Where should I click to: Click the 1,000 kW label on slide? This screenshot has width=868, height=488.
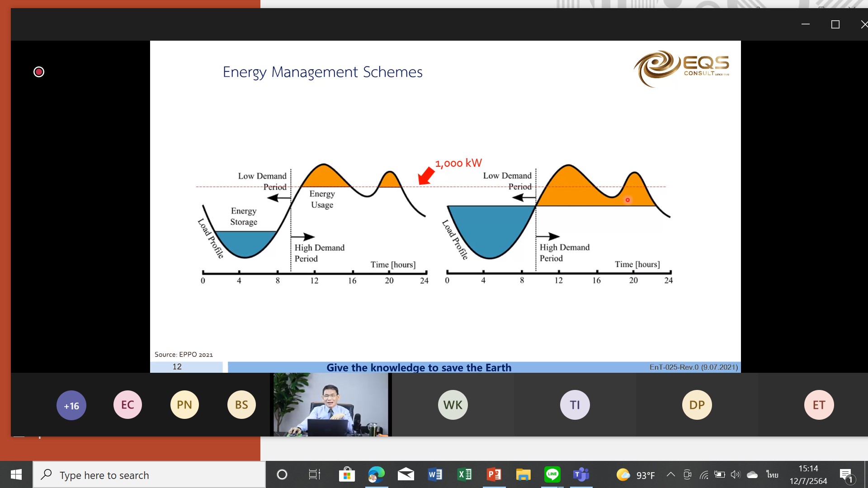(458, 163)
